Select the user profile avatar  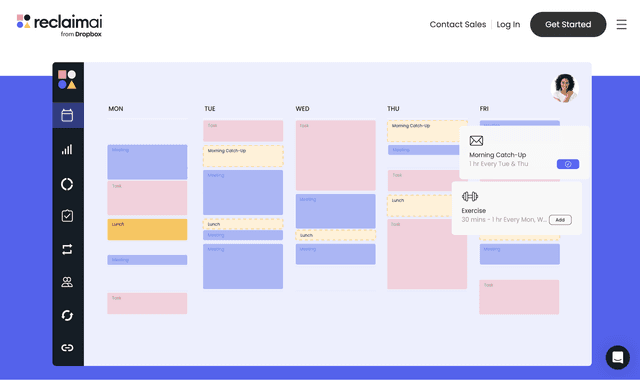pos(564,88)
